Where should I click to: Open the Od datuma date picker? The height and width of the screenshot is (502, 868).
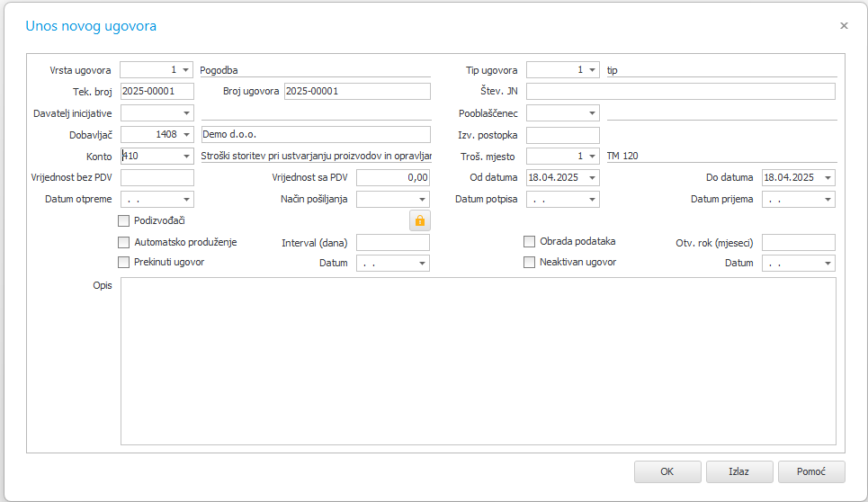593,177
